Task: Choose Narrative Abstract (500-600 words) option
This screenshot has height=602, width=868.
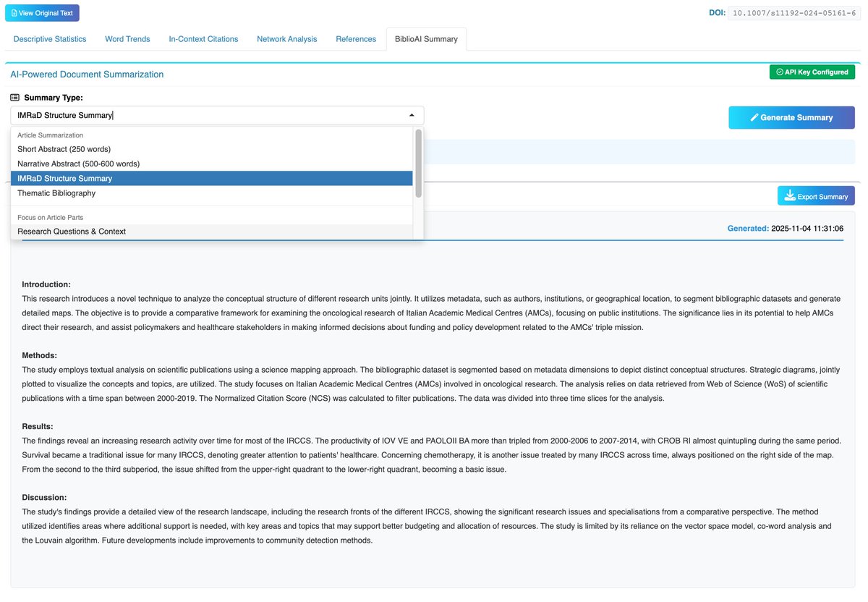Action: point(211,164)
